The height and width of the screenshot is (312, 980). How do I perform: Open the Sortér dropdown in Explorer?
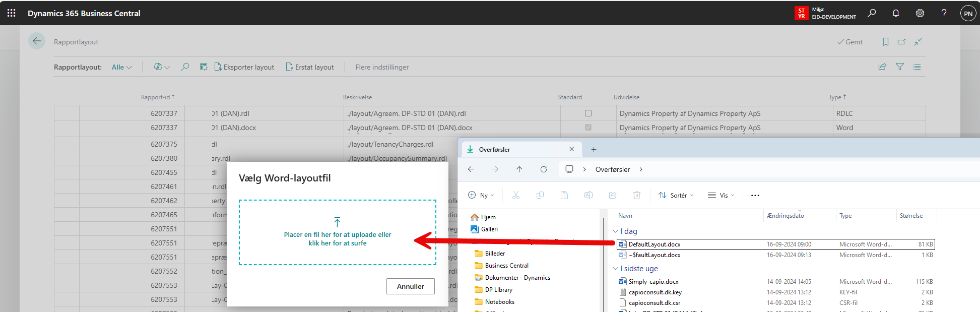tap(676, 195)
